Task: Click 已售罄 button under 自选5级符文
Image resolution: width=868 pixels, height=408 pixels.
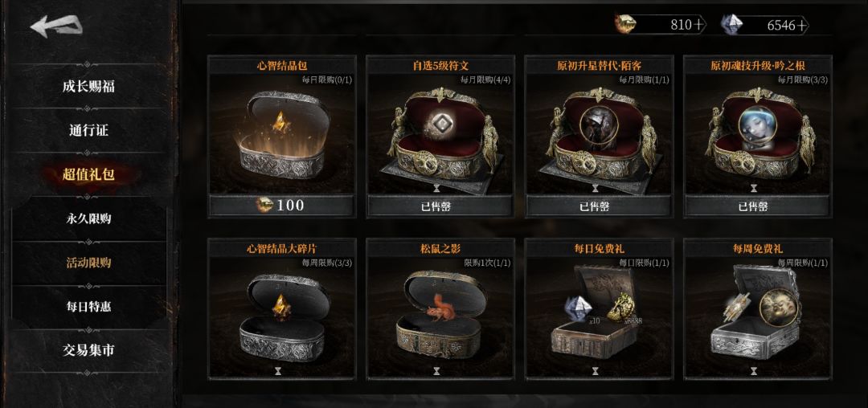Action: pos(440,206)
